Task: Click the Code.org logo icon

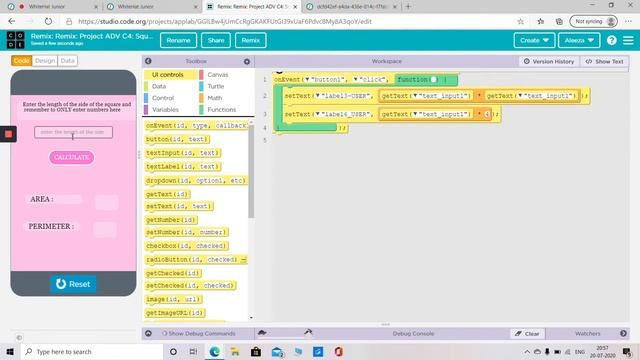Action: 16,40
